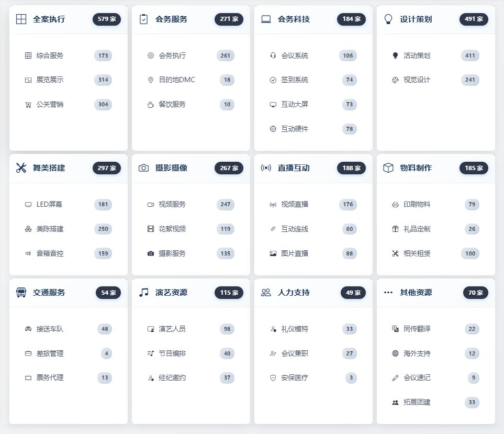The height and width of the screenshot is (434, 504).
Task: Click the 247 count beside 视频服务
Action: pyautogui.click(x=226, y=204)
